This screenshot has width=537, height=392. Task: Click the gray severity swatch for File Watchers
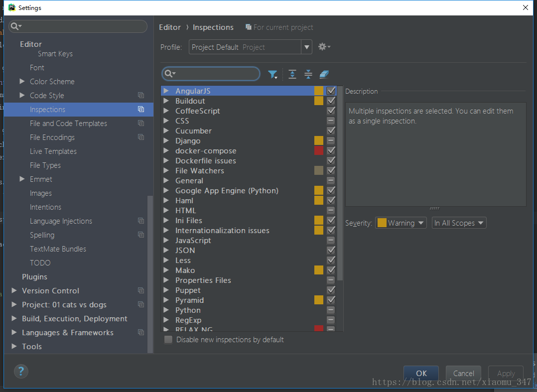[318, 170]
